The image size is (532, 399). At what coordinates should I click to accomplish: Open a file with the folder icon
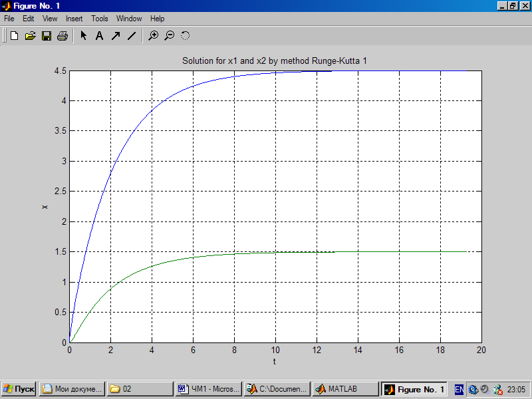point(30,36)
